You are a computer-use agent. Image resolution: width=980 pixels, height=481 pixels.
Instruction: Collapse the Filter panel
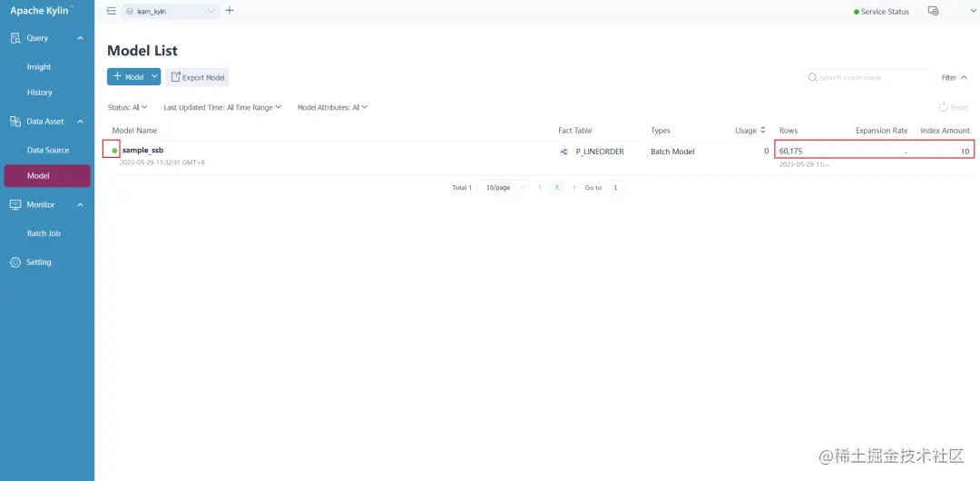955,77
